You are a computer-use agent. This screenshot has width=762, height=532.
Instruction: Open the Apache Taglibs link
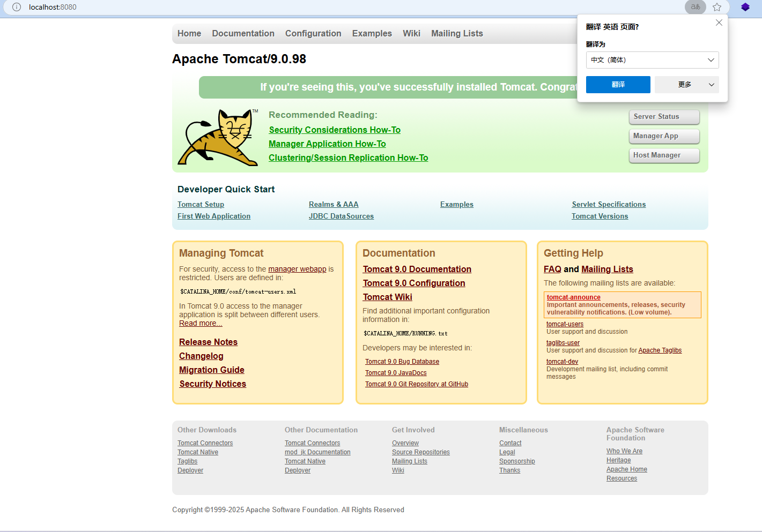tap(660, 350)
